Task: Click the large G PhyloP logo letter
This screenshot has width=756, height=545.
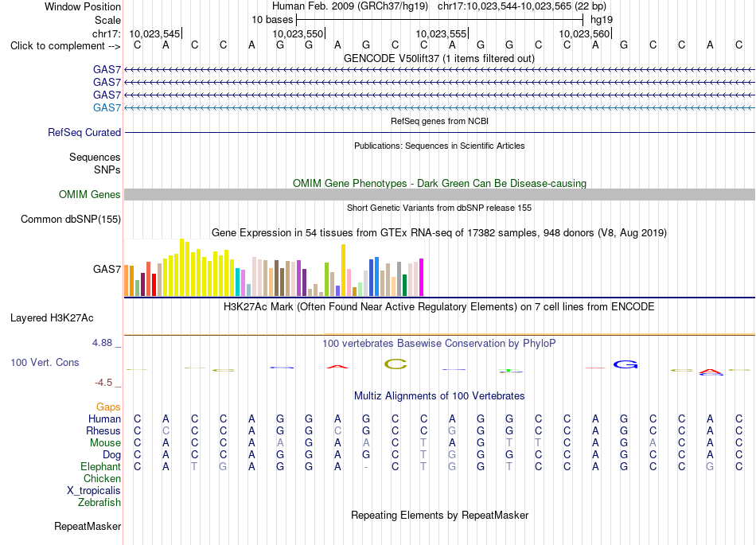Action: point(625,364)
